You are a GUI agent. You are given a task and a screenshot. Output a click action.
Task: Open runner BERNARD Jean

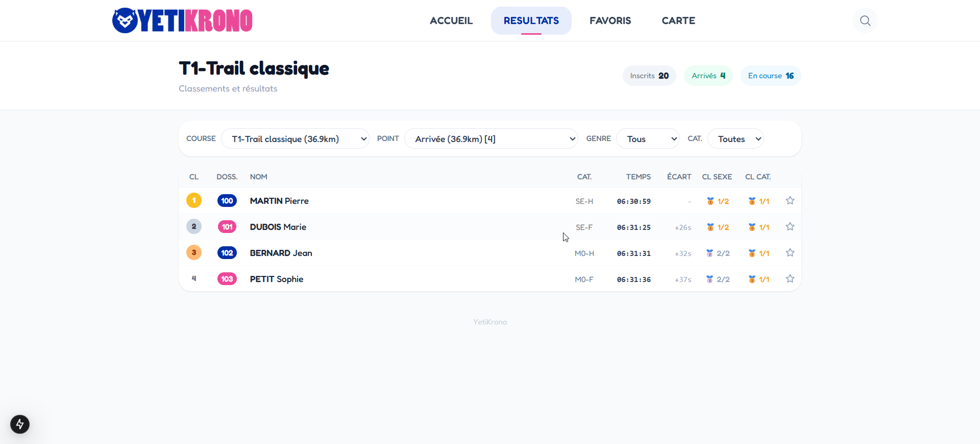point(281,253)
